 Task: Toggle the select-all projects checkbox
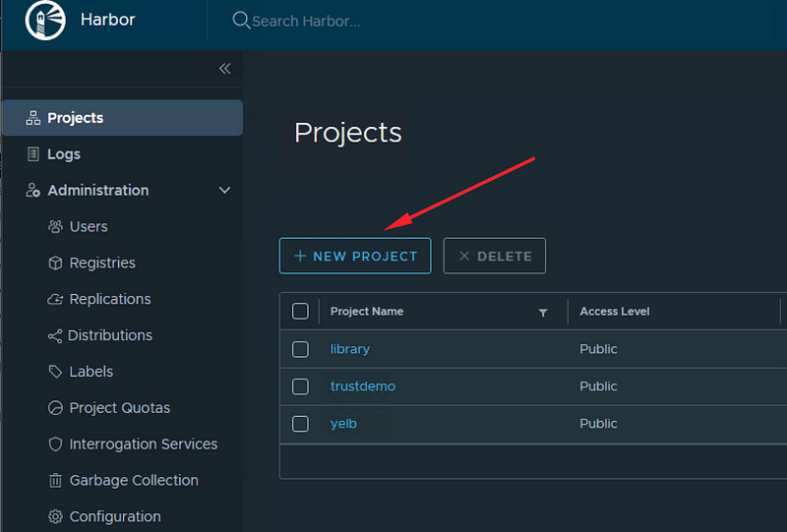point(300,311)
